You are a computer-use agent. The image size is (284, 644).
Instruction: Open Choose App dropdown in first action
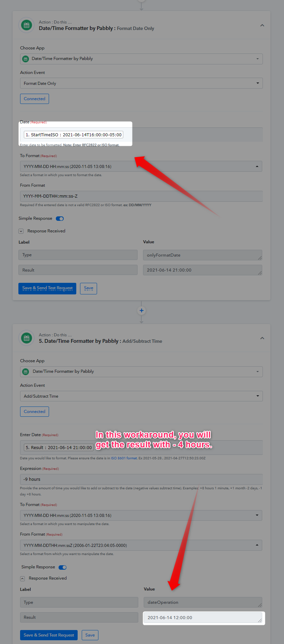pos(141,59)
